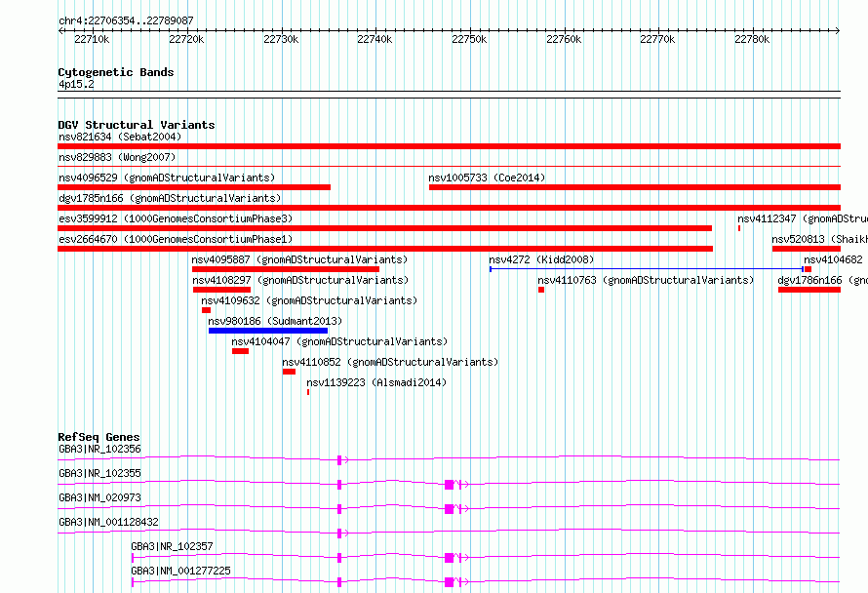Image resolution: width=868 pixels, height=593 pixels.
Task: Click the left arrow end of ruler
Action: pyautogui.click(x=60, y=31)
